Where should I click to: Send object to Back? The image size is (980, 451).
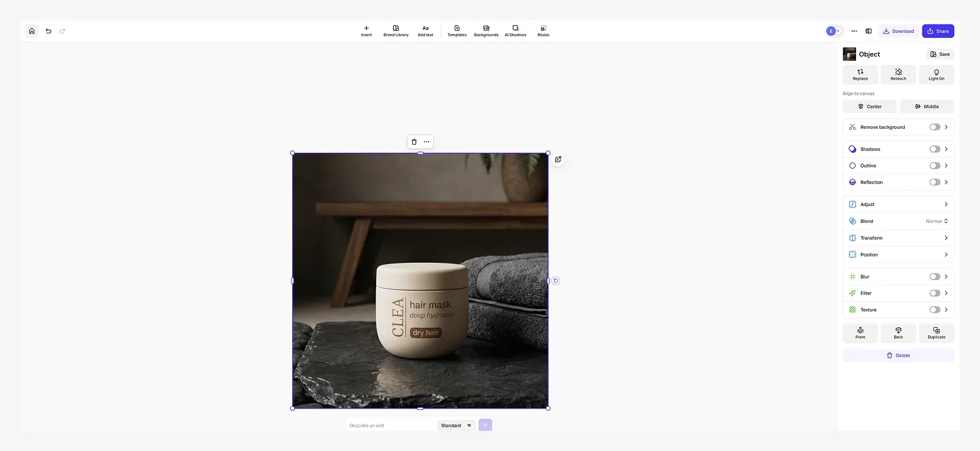tap(898, 333)
